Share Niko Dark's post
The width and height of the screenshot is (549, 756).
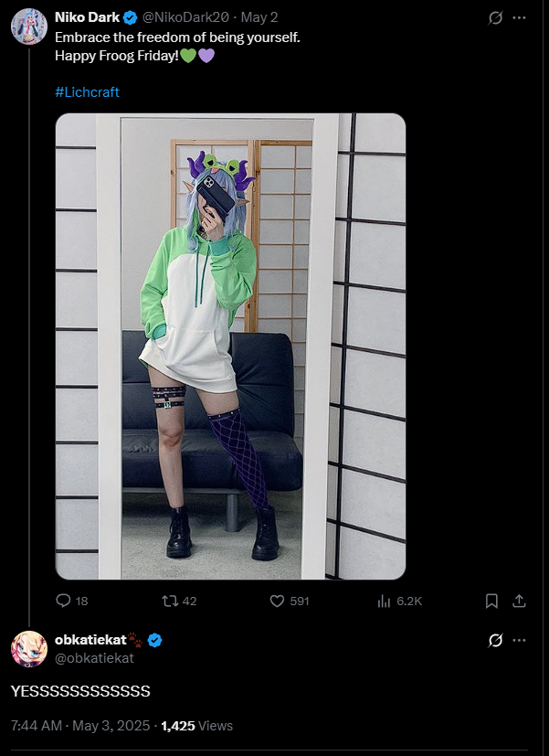[x=519, y=601]
